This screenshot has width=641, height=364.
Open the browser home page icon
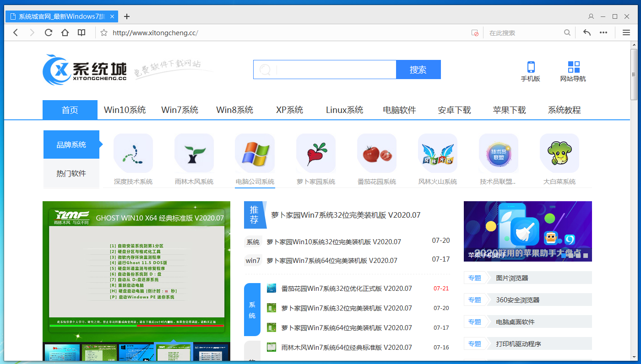click(65, 32)
